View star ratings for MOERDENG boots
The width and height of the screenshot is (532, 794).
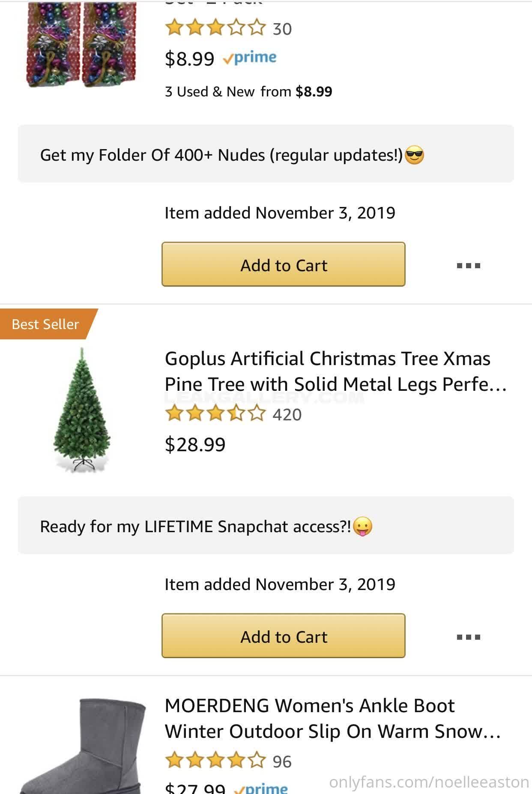click(x=215, y=761)
